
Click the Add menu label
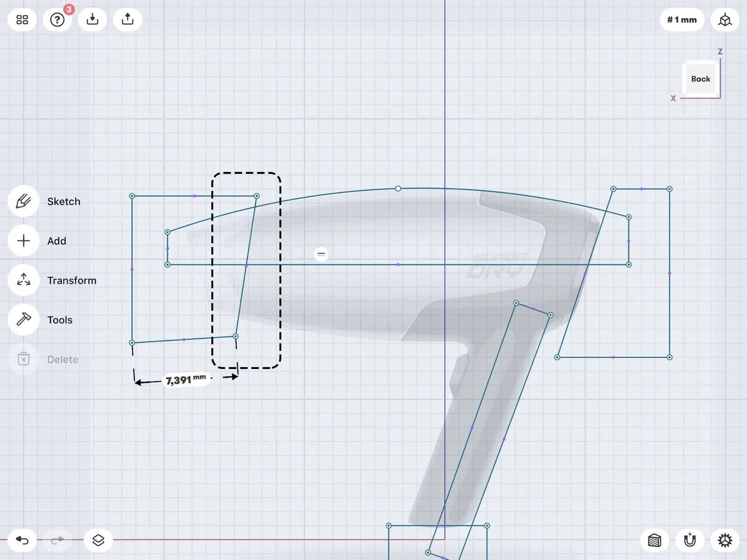pyautogui.click(x=56, y=241)
